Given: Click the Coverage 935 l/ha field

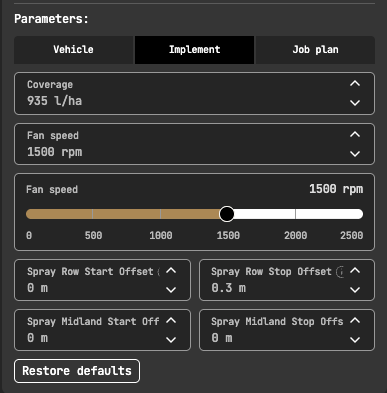Looking at the screenshot, I should (194, 93).
